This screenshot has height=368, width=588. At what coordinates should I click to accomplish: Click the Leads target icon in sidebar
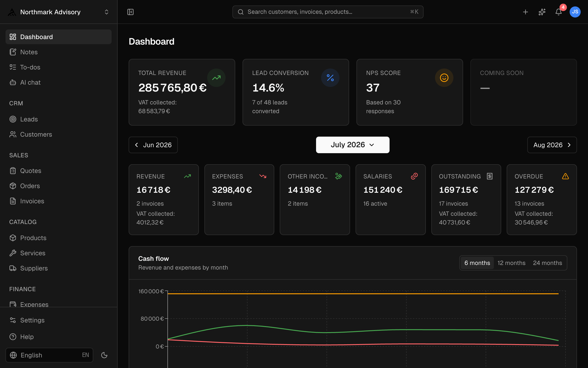(13, 119)
